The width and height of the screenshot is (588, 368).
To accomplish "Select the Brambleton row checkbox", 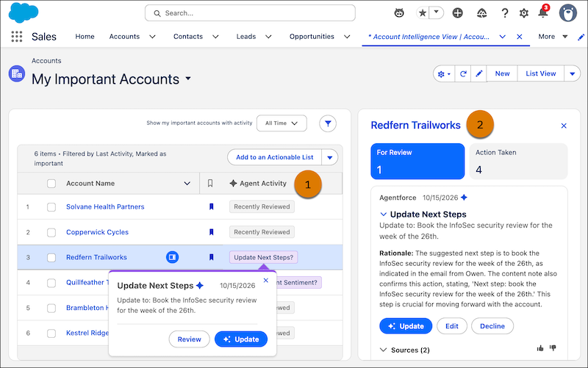I will 51,308.
